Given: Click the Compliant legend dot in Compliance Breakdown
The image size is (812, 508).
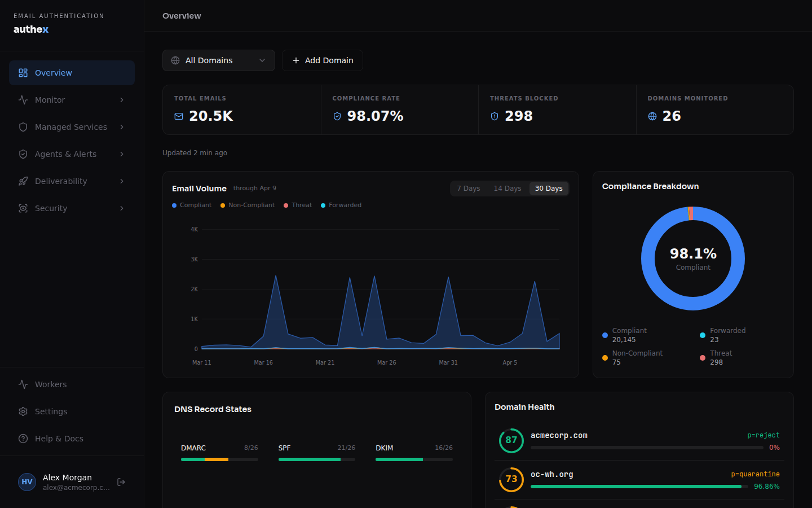Looking at the screenshot, I should (x=605, y=335).
